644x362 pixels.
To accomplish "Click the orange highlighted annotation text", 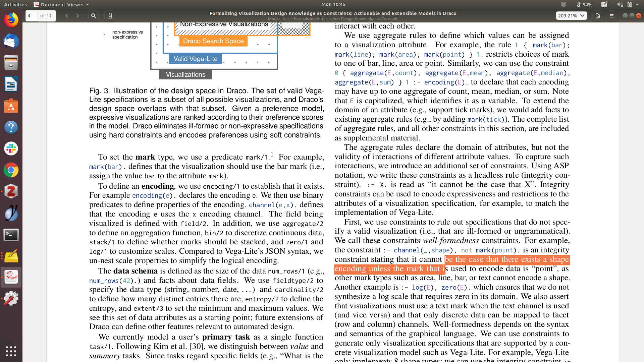I will (x=506, y=260).
